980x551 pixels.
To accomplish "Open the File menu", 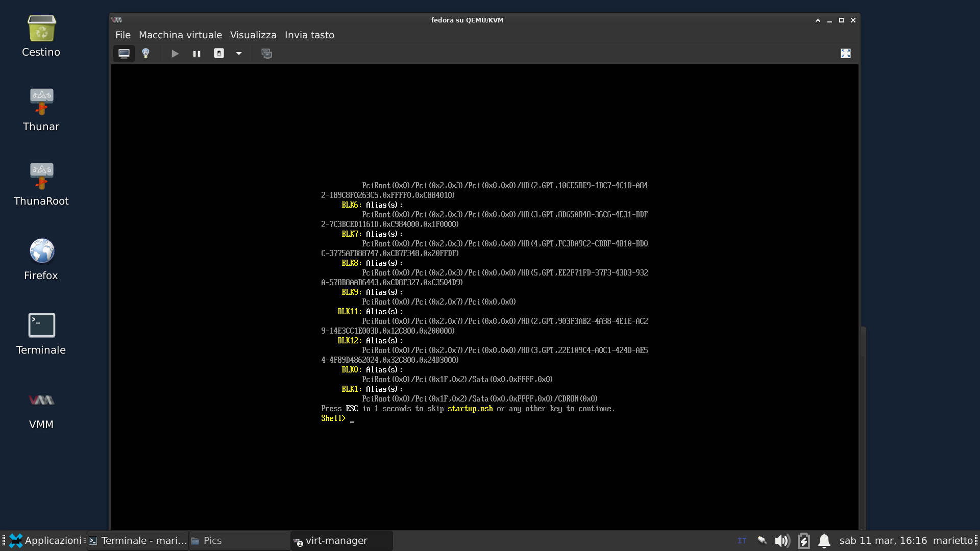I will pyautogui.click(x=123, y=35).
